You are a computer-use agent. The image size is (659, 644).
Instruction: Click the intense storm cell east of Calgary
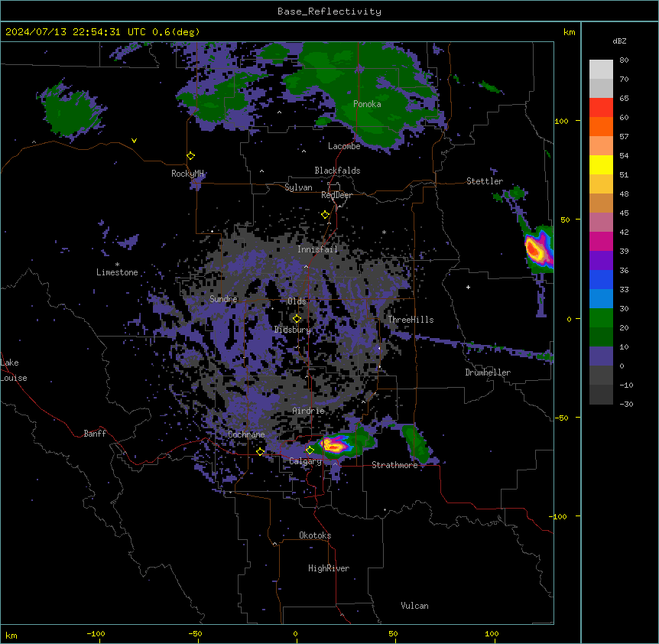click(x=335, y=445)
